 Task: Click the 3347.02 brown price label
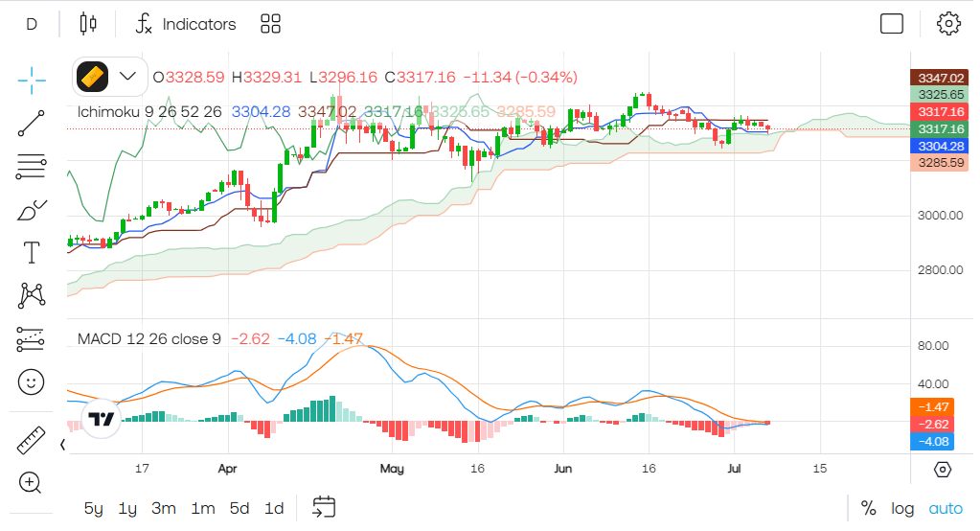[940, 78]
